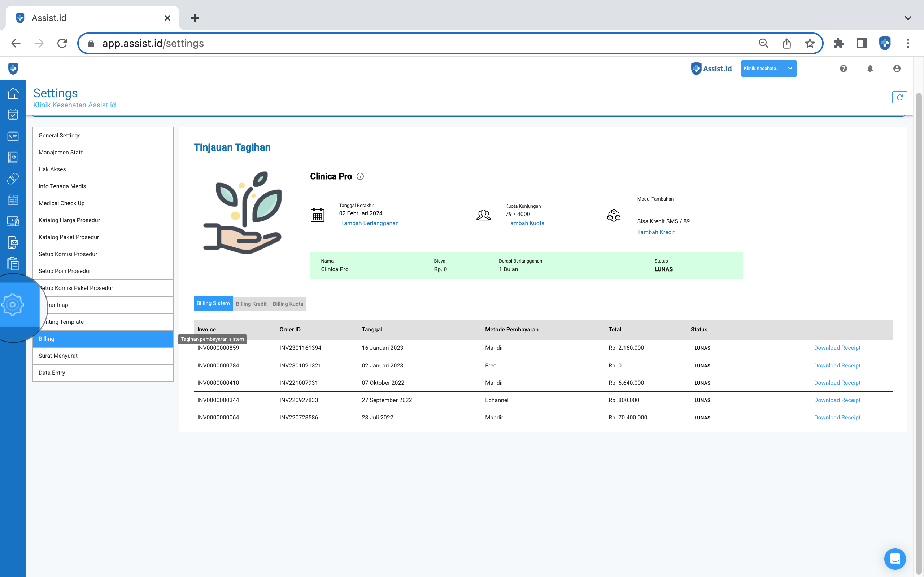The width and height of the screenshot is (924, 577).
Task: Click the browser address bar
Action: (420, 43)
